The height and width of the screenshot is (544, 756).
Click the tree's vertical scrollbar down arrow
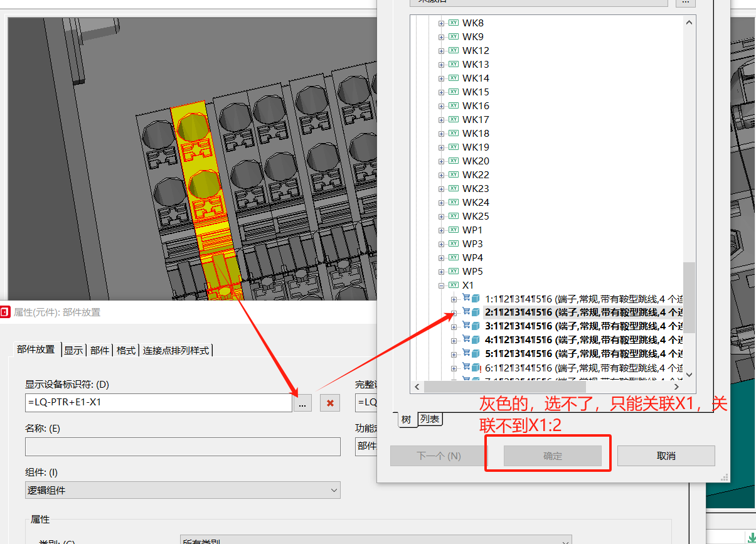point(689,374)
